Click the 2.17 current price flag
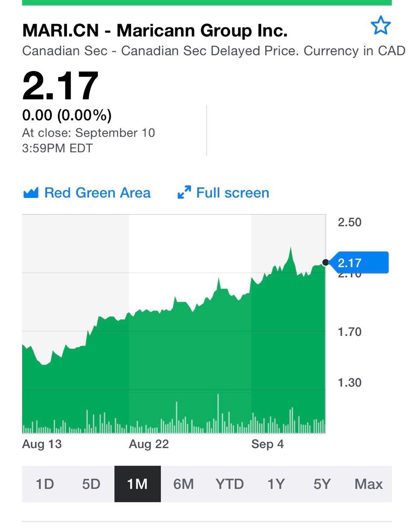Image resolution: width=414 pixels, height=532 pixels. (x=358, y=263)
